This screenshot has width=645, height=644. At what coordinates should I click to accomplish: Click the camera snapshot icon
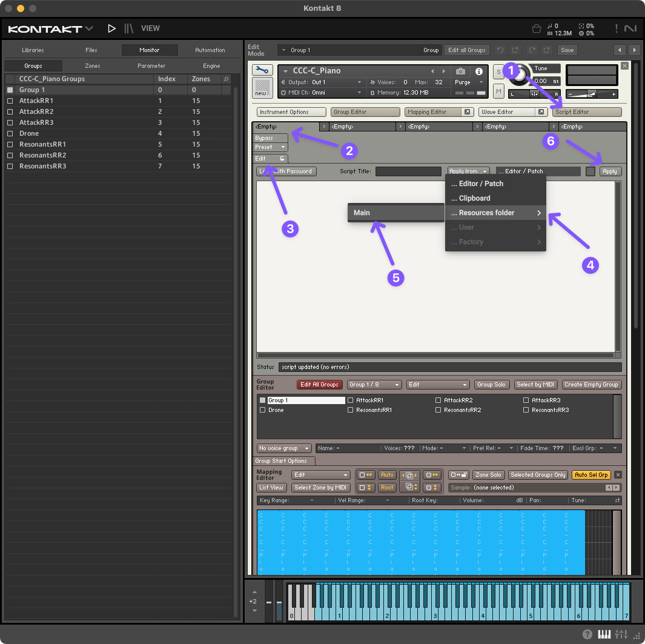(461, 71)
